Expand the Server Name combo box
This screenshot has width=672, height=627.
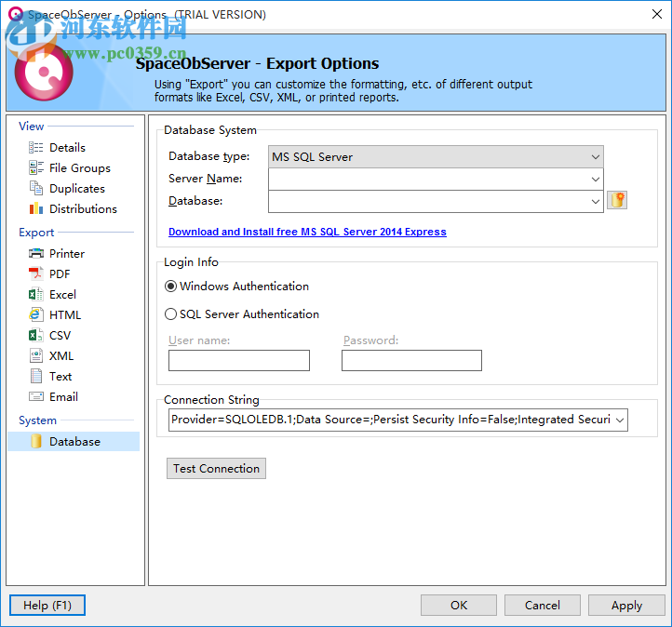pyautogui.click(x=596, y=179)
